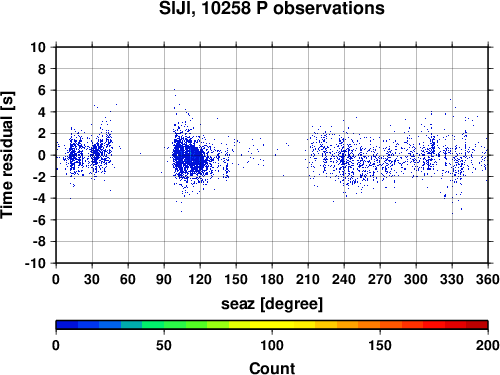Click the colorbar tick label 100
The height and width of the screenshot is (375, 500).
(x=272, y=345)
